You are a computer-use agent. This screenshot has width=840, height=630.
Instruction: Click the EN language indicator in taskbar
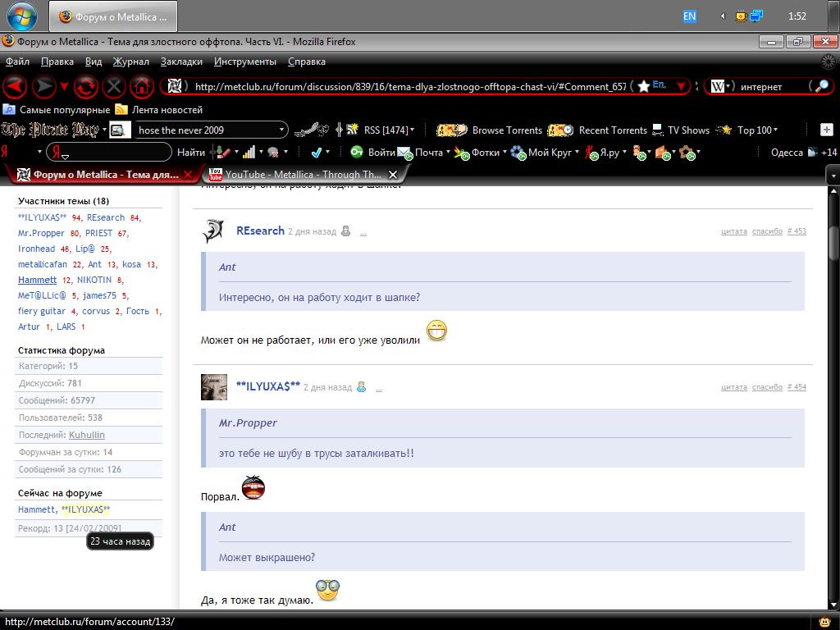(689, 16)
